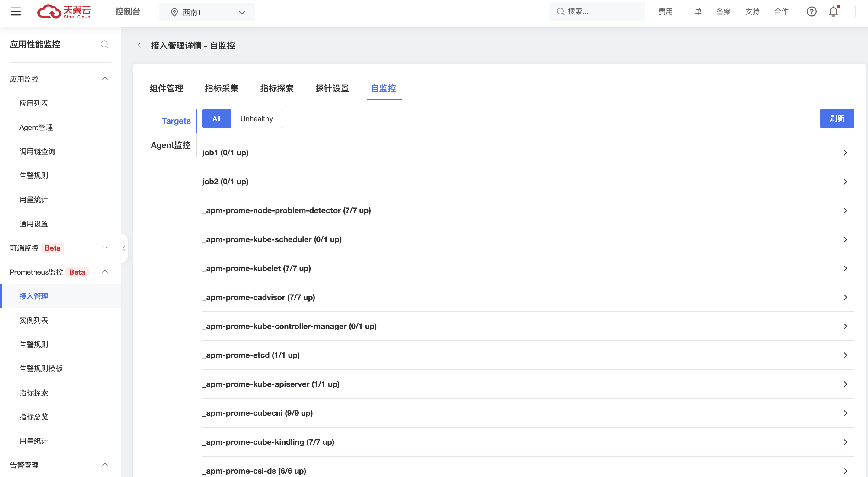Expand cube-kindling row chevron
This screenshot has height=477, width=868.
(x=845, y=442)
